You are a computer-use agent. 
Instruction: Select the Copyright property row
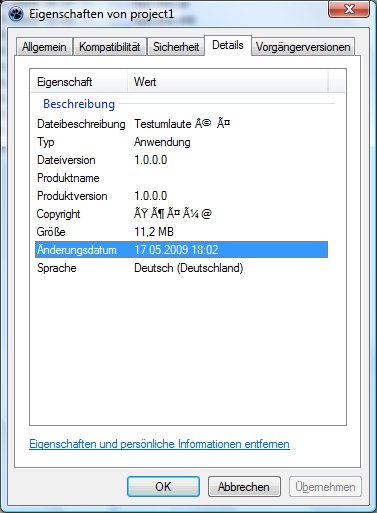point(181,214)
